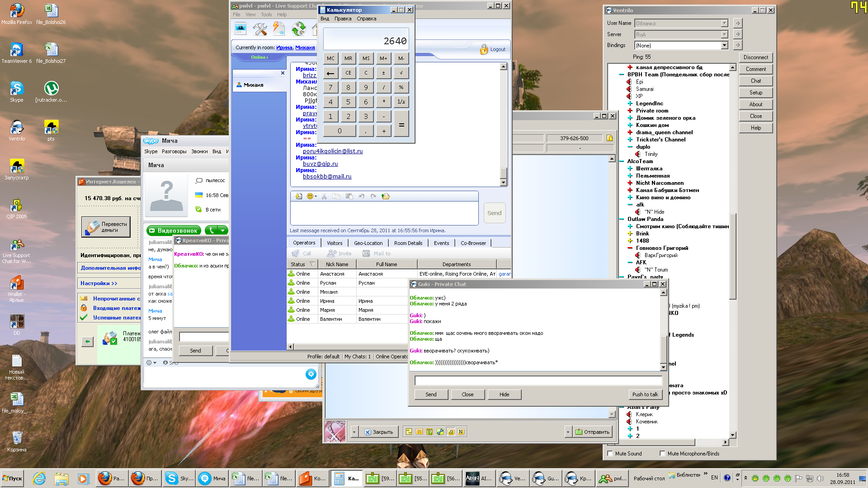This screenshot has width=868, height=488.
Task: Click the wrench settings icon in QIP chat toolbar
Action: coord(440,432)
